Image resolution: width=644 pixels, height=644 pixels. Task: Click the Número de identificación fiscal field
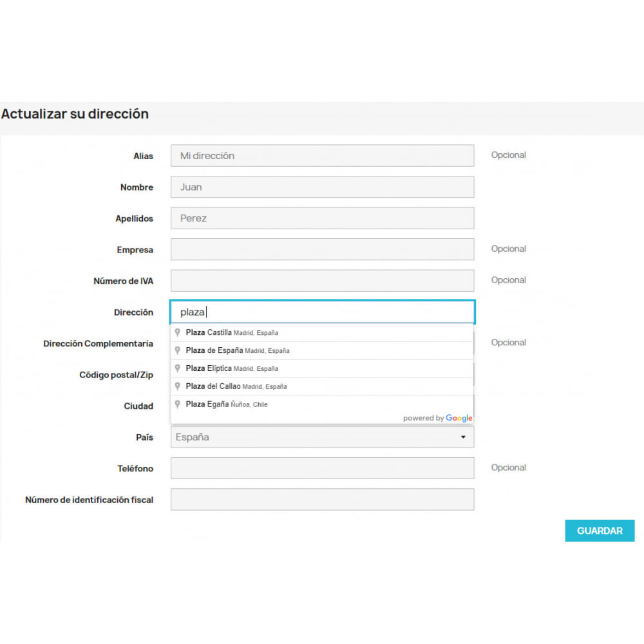(322, 499)
